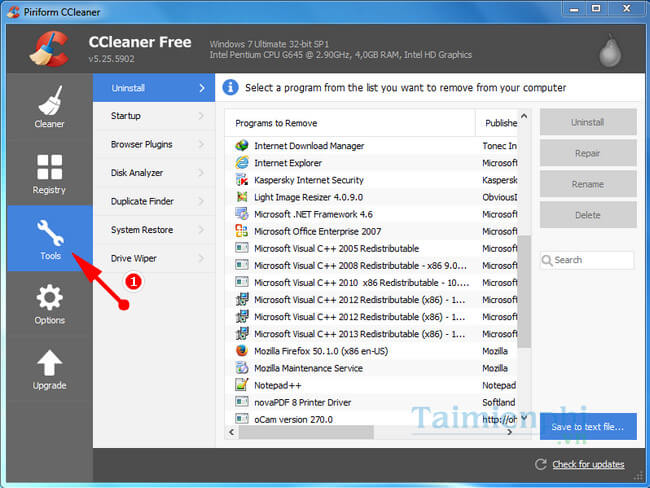This screenshot has width=650, height=488.
Task: Open the Duplicate Finder tab
Action: point(154,202)
